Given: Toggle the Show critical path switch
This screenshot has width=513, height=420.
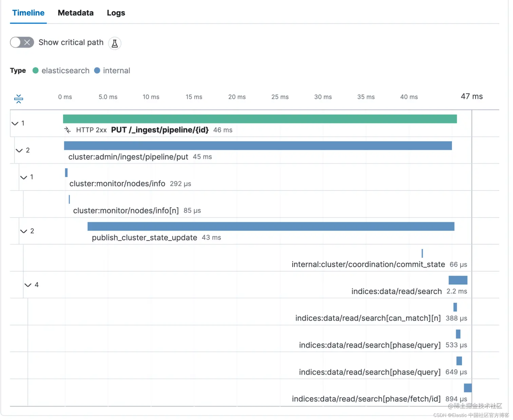Looking at the screenshot, I should point(22,42).
